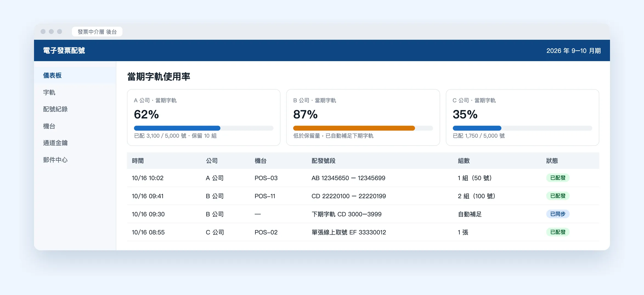Click 單張線上取號 EF 33330012 cell
This screenshot has height=295, width=644.
coord(349,232)
